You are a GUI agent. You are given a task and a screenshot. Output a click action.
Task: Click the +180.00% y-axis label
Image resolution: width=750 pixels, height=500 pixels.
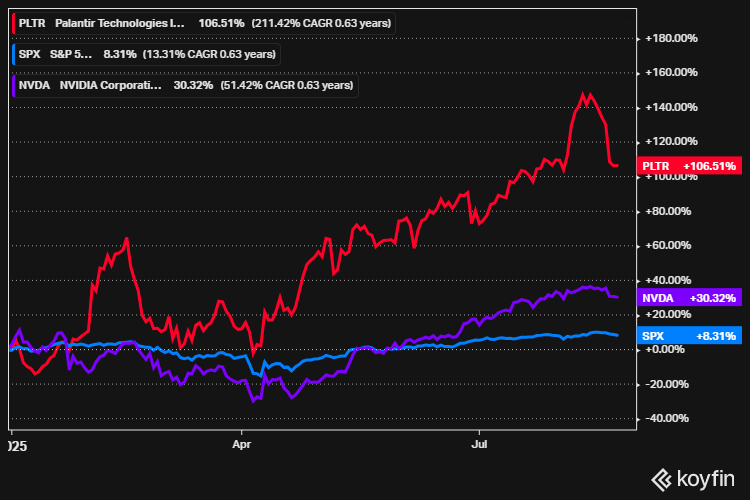tap(672, 39)
